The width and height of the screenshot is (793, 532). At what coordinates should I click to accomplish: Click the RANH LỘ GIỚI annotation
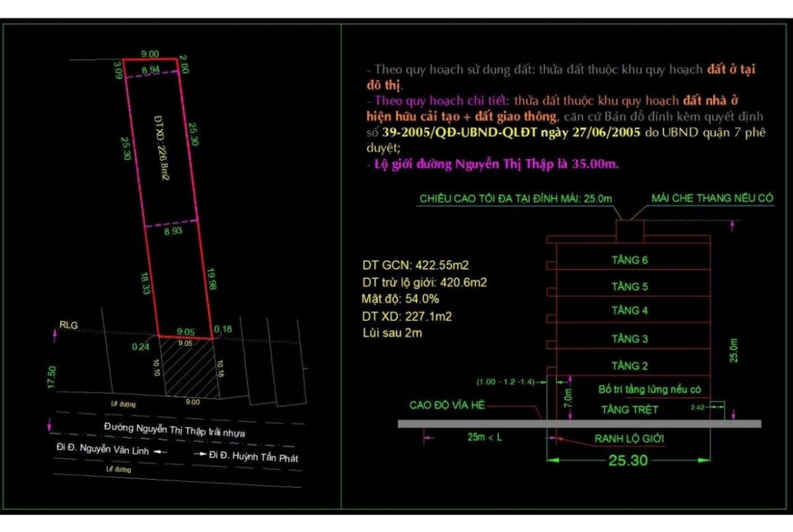pos(629,439)
